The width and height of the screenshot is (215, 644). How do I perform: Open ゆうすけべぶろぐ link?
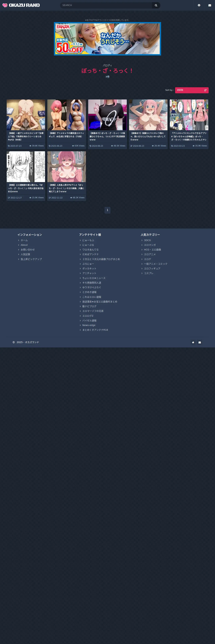[92, 288]
